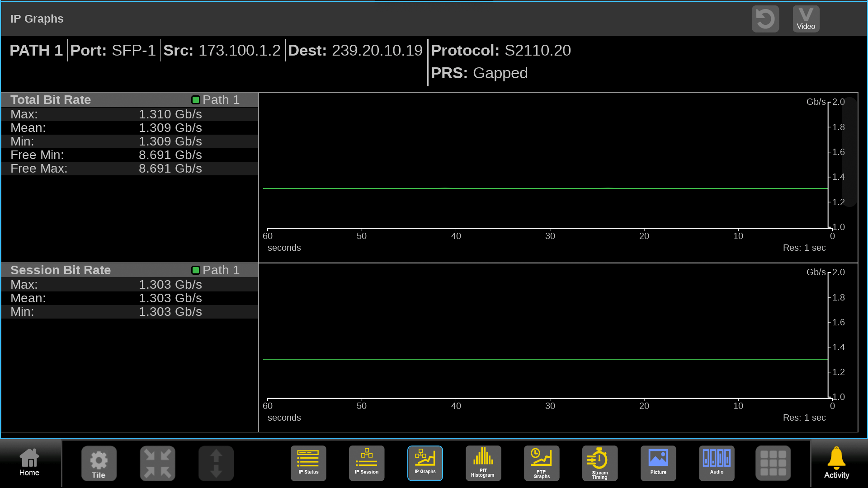The height and width of the screenshot is (488, 868).
Task: Toggle Path 1 indicator in Session Bit Rate
Action: 196,270
